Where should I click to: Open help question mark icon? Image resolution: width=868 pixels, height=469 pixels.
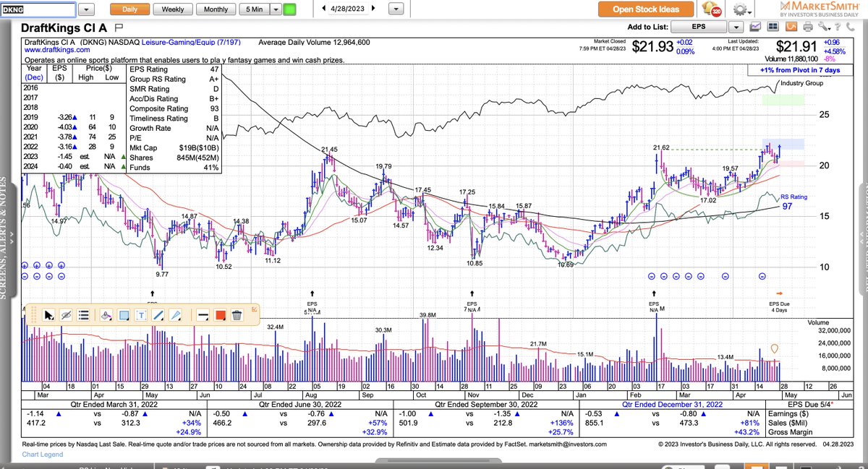coord(837,27)
